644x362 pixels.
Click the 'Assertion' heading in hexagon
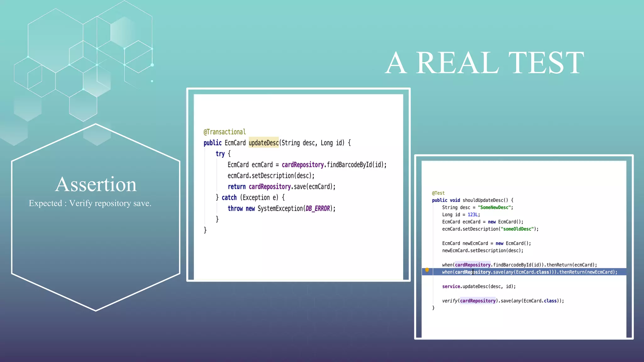(96, 184)
